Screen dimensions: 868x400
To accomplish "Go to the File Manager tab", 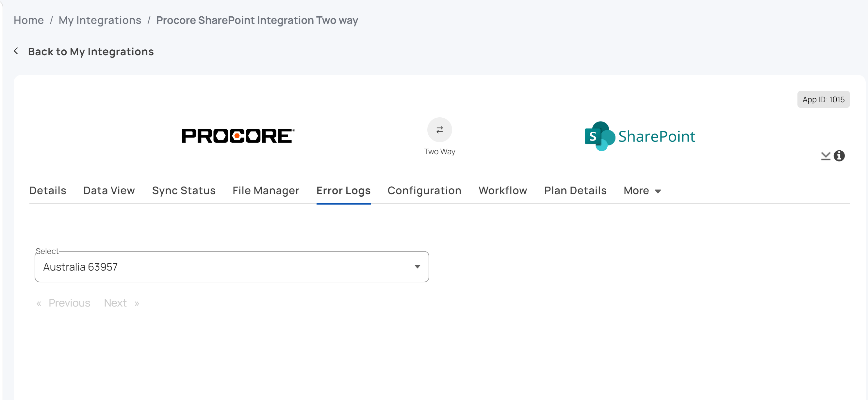I will tap(266, 191).
